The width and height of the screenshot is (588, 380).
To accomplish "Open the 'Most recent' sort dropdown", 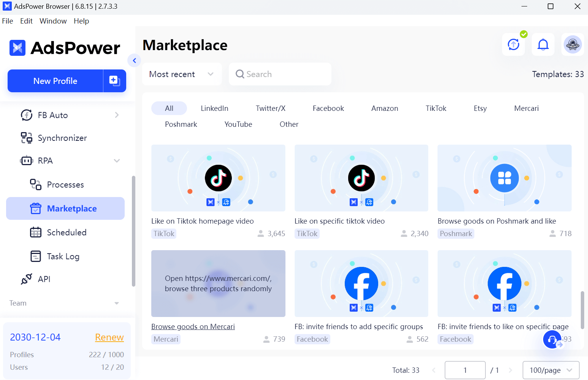I will (182, 74).
